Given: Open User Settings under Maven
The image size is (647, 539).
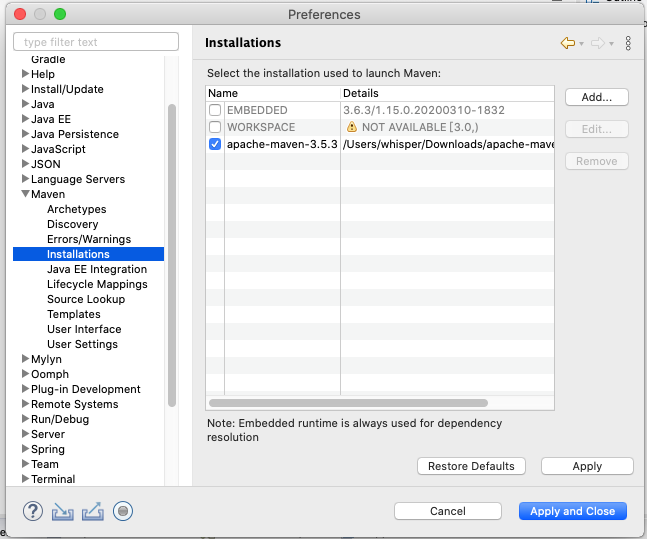Looking at the screenshot, I should pos(82,344).
